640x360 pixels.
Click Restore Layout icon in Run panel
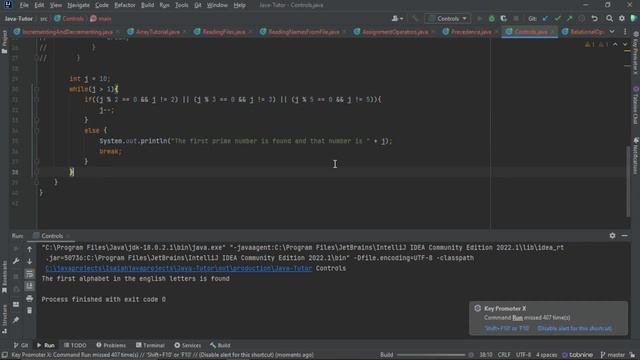tap(16, 304)
